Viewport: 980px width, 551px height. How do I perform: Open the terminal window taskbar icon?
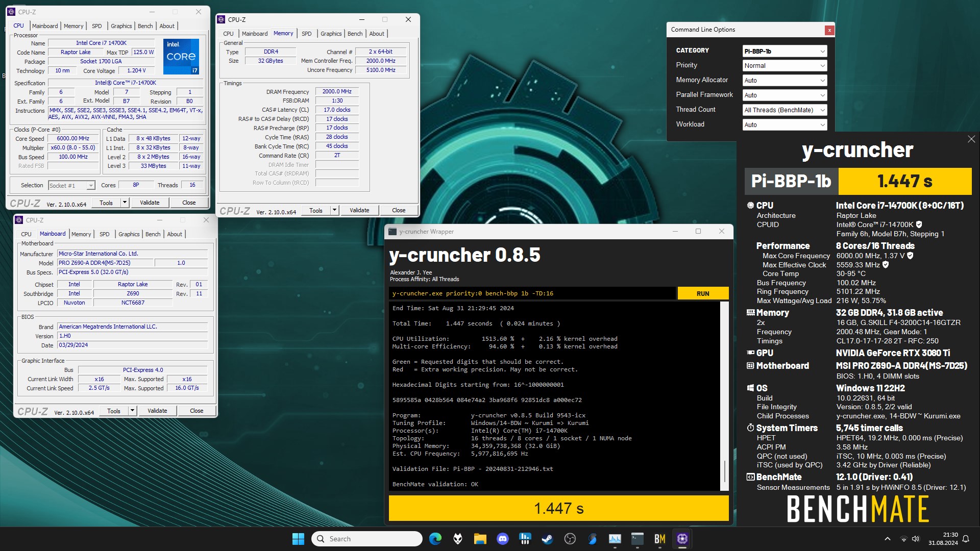tap(638, 539)
